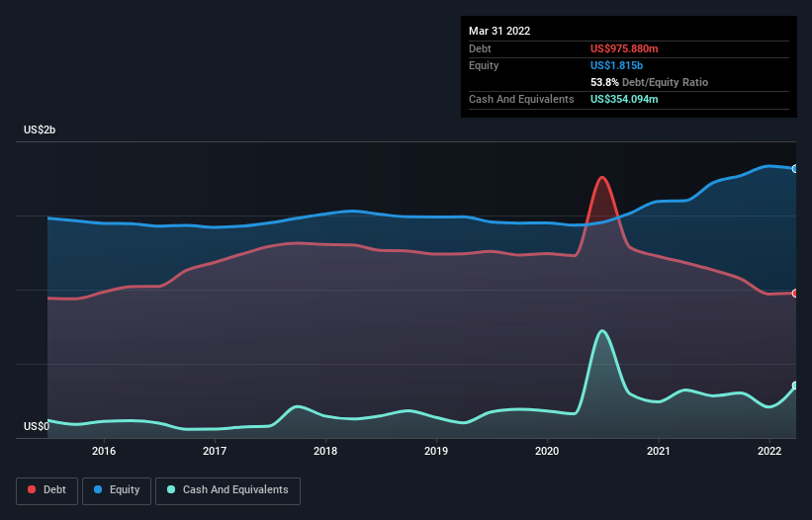Toggle the Cash And Equivalents legend button
Viewport: 812px width, 520px height.
(x=227, y=490)
